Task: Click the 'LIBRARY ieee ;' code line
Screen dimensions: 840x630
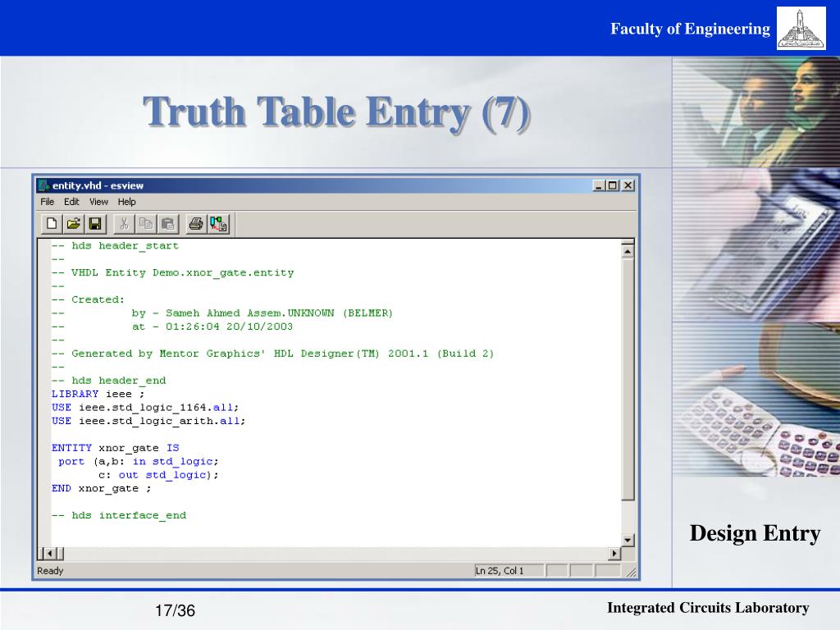Action: (x=98, y=394)
